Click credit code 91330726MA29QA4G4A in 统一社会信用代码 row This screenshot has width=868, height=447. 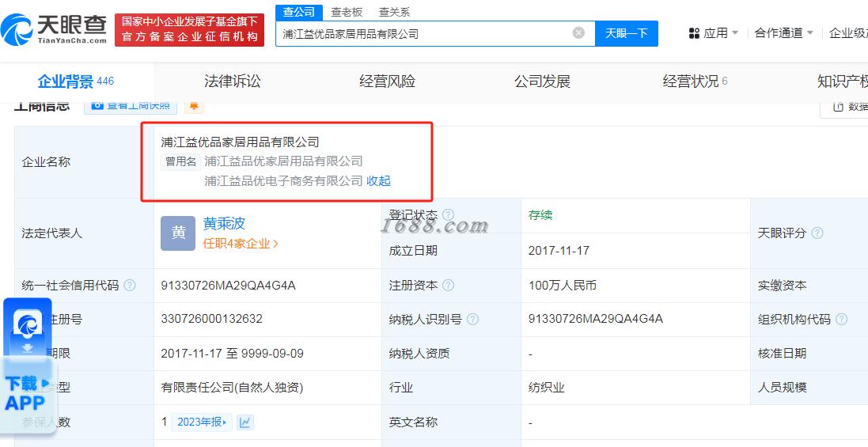click(x=228, y=286)
